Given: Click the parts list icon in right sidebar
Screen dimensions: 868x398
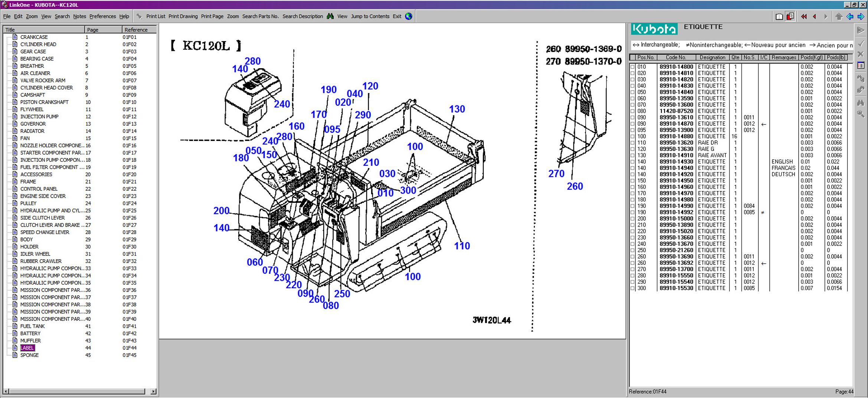Looking at the screenshot, I should pos(861,66).
